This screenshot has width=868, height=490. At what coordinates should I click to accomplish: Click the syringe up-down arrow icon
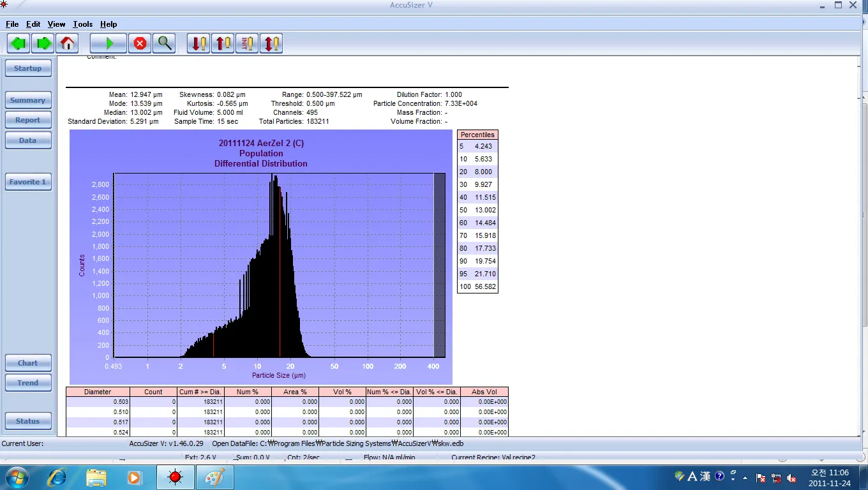coord(271,43)
